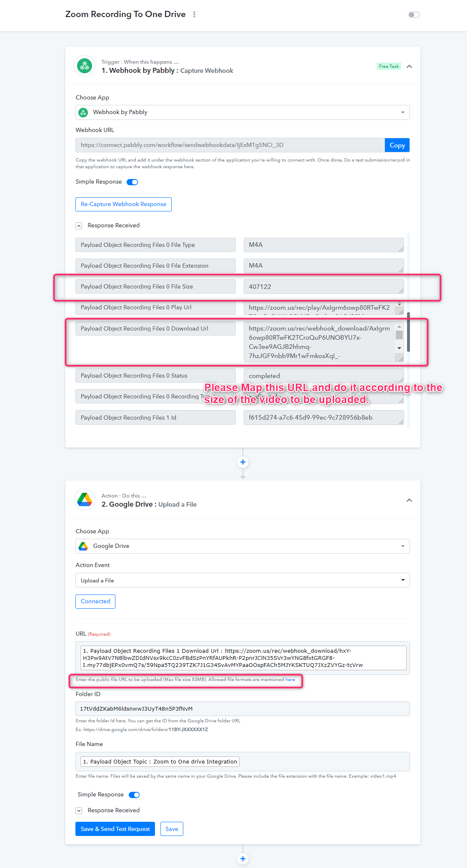Click label Payload Object Recording Files 0 File Extension

(x=155, y=266)
